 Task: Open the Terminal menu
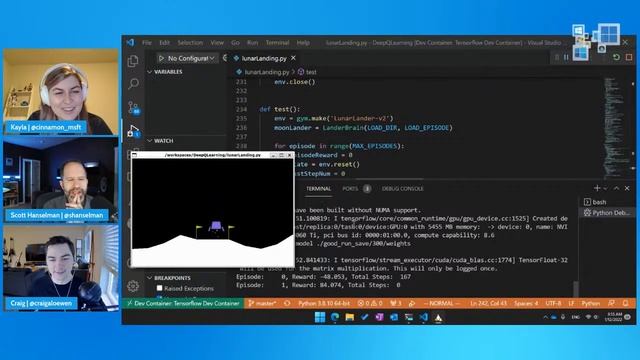(x=278, y=42)
